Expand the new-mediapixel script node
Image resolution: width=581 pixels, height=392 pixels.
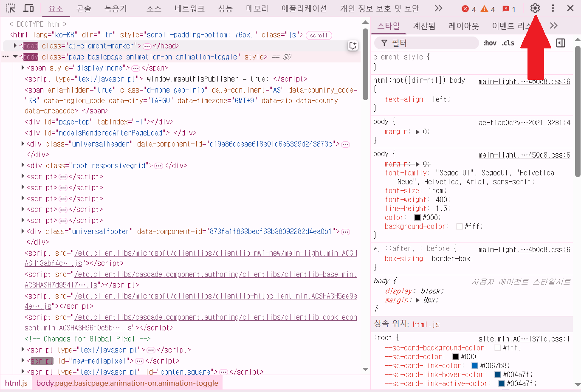pos(23,361)
